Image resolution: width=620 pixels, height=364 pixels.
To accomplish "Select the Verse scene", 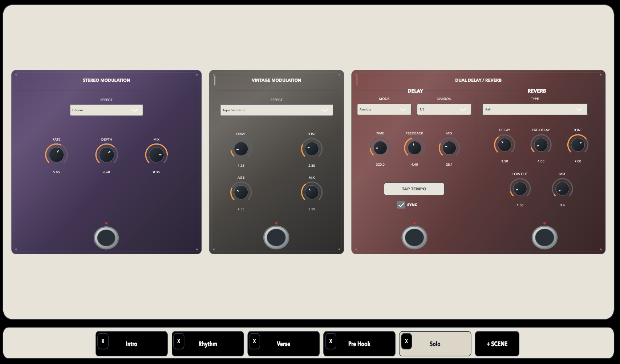I will point(283,344).
